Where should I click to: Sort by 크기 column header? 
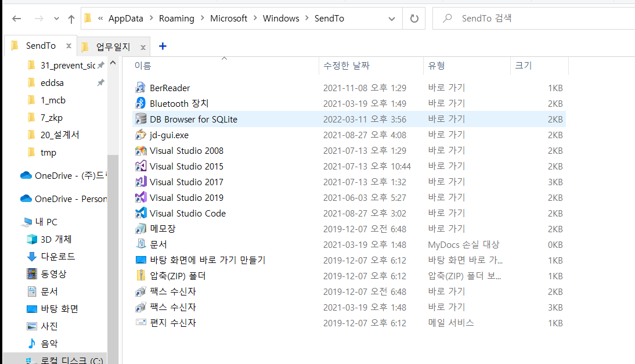point(523,66)
